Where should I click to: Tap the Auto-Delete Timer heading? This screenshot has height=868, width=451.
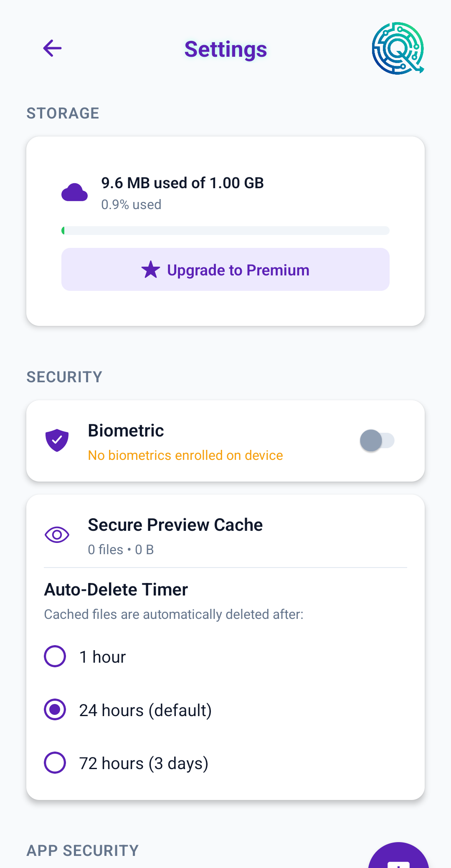pyautogui.click(x=116, y=590)
